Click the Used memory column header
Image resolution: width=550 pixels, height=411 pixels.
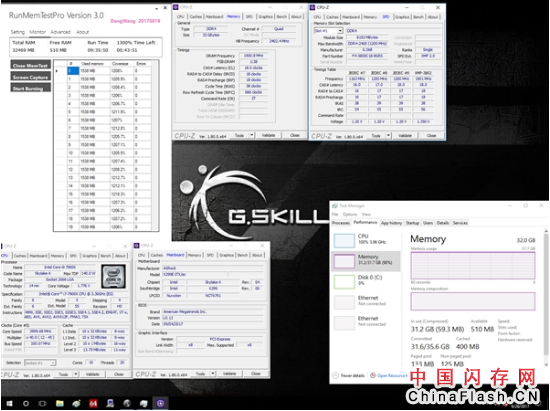point(94,63)
